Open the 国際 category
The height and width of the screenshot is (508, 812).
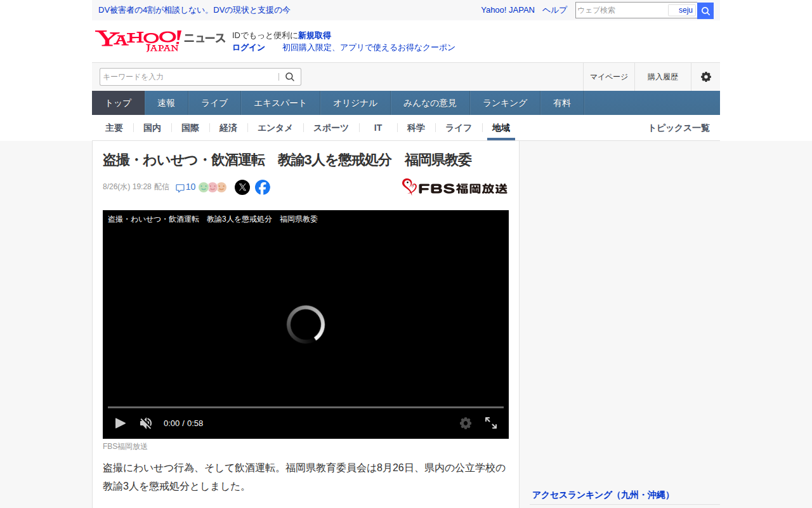(190, 128)
